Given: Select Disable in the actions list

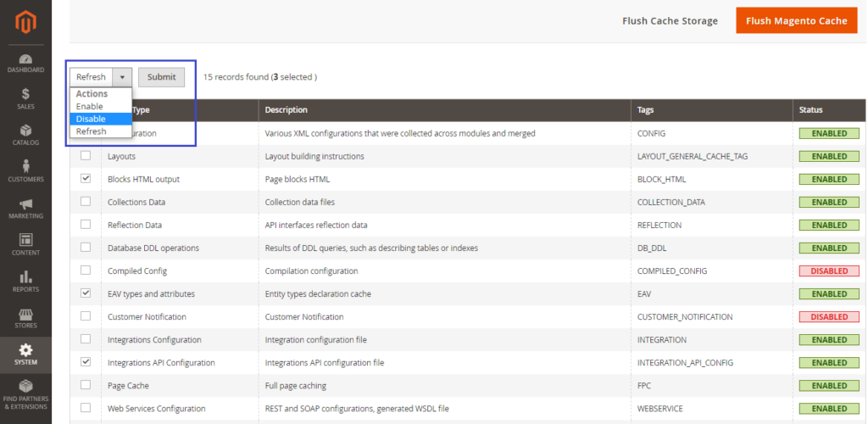Looking at the screenshot, I should 91,119.
